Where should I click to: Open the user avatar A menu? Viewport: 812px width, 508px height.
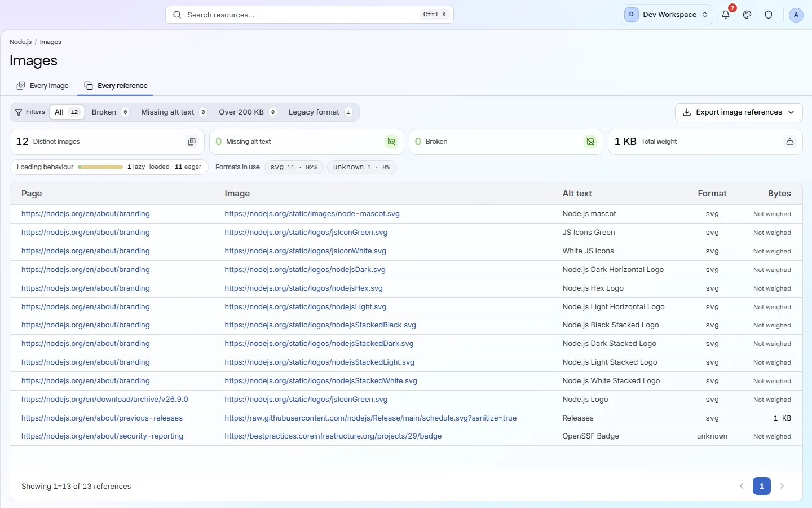pyautogui.click(x=796, y=15)
